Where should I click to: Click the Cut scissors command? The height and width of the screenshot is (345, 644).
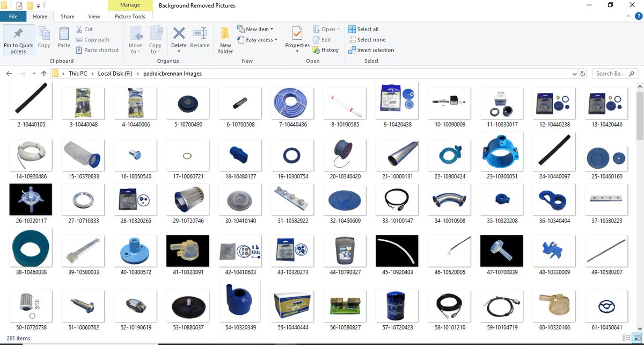point(84,30)
